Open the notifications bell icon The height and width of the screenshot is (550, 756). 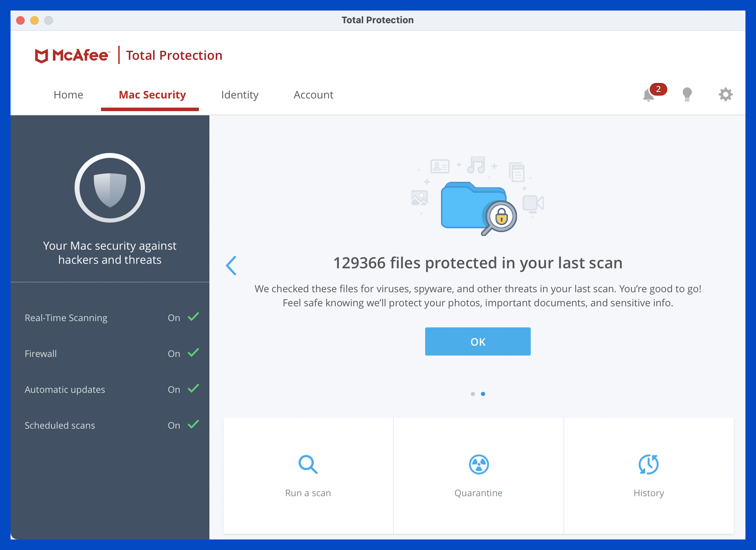click(648, 95)
